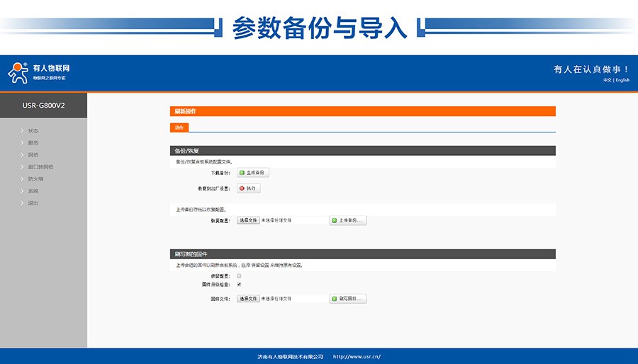Click 选择文件 in the 恢复配置 row
638x364 pixels.
[x=248, y=220]
